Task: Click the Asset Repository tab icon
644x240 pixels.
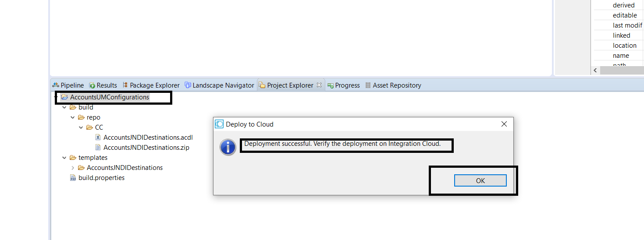Action: click(x=368, y=85)
